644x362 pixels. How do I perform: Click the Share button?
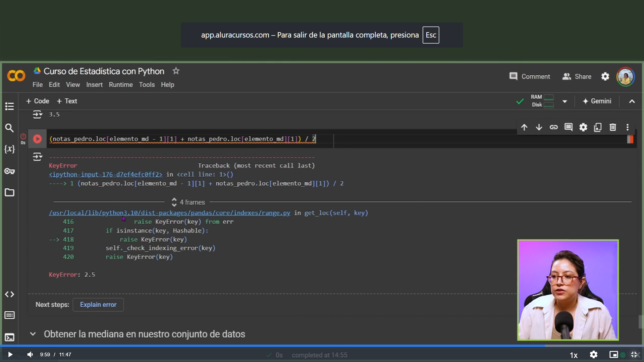point(577,76)
